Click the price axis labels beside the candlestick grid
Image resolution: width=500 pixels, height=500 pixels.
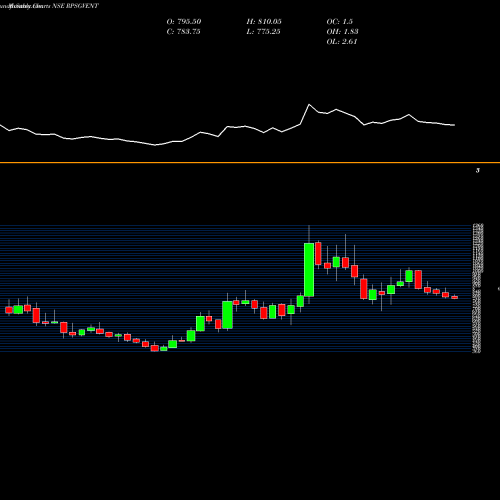click(x=477, y=288)
